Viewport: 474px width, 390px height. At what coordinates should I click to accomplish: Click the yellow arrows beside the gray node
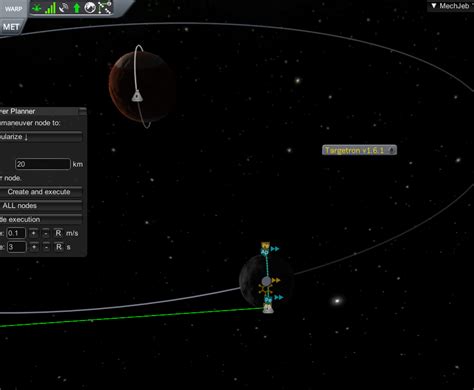point(276,280)
